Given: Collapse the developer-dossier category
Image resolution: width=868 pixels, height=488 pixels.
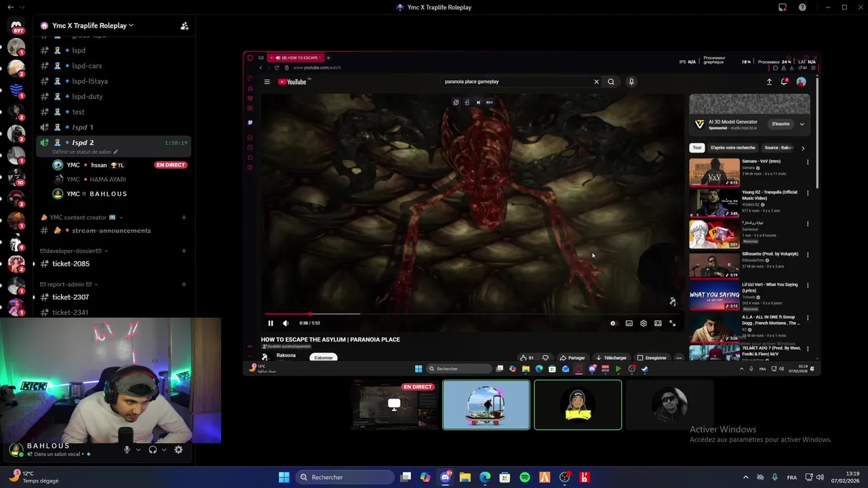Looking at the screenshot, I should point(74,251).
